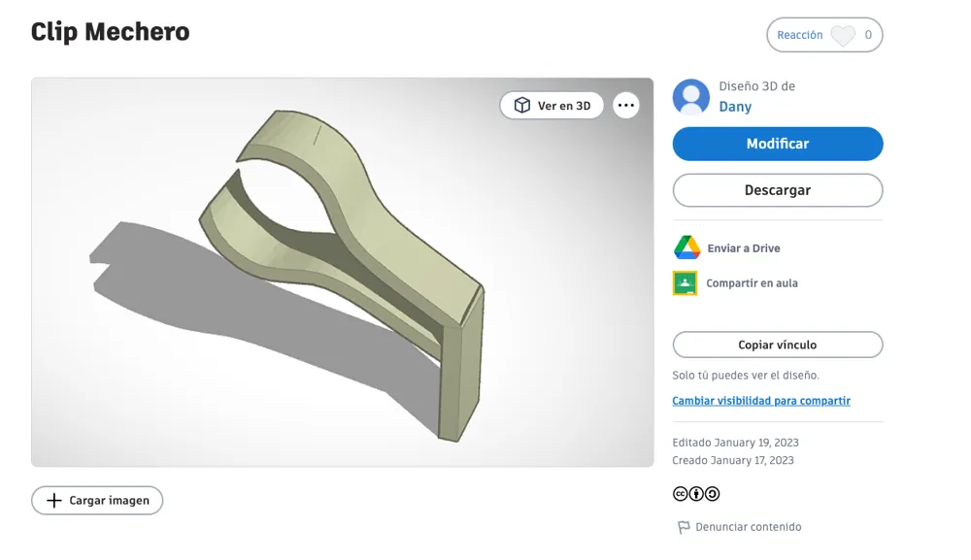This screenshot has height=560, width=971.
Task: Click the heart reaction icon
Action: [x=842, y=35]
